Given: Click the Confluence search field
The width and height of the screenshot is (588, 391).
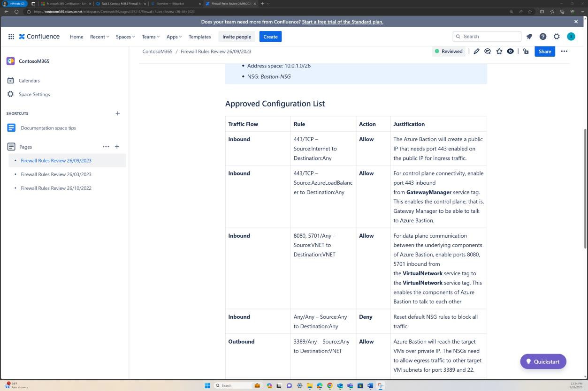Looking at the screenshot, I should [x=487, y=36].
